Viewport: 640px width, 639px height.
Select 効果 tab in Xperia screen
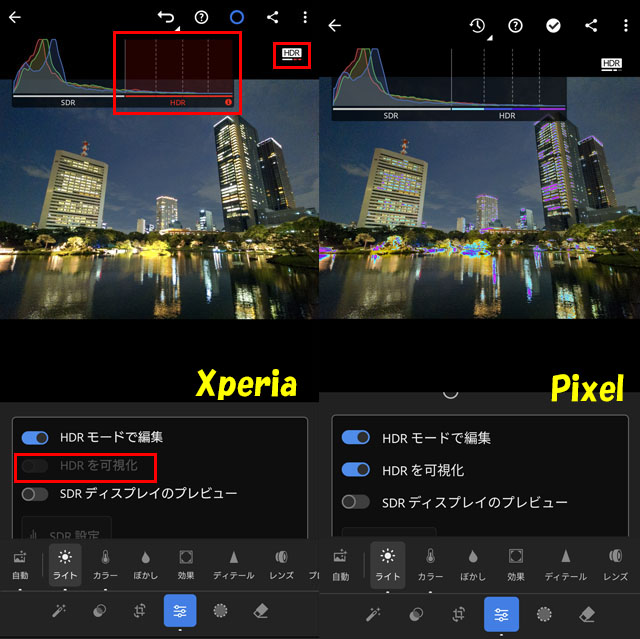pos(186,565)
